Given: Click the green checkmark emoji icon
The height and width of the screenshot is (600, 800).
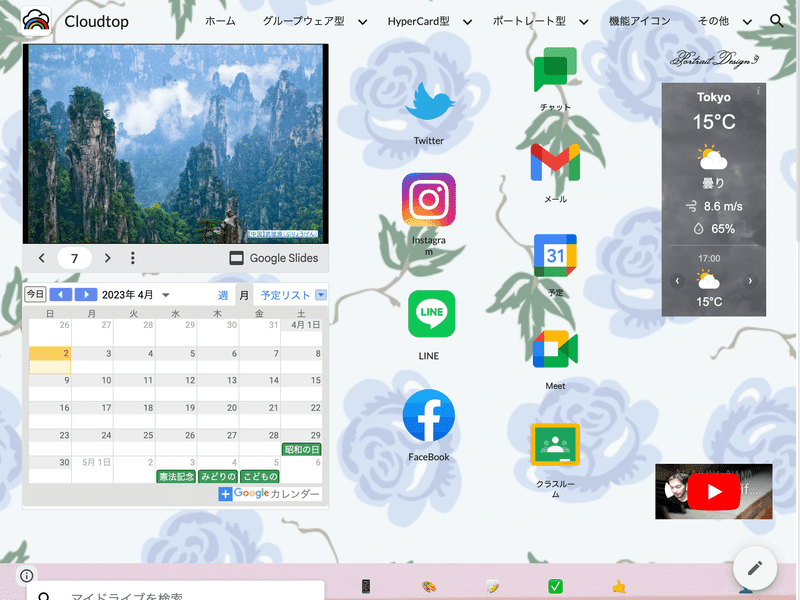Looking at the screenshot, I should click(556, 586).
